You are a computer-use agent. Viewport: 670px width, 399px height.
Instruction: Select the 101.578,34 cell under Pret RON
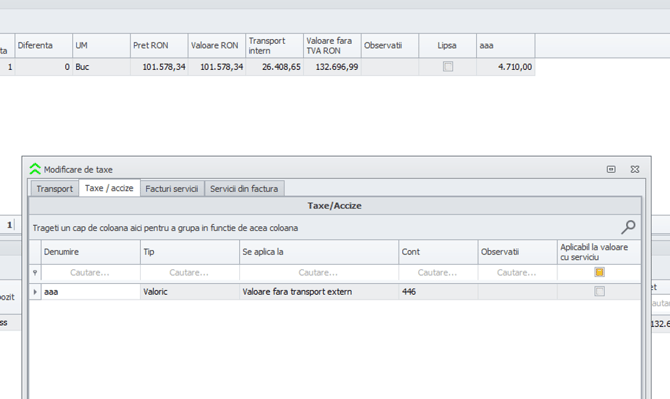(x=159, y=67)
